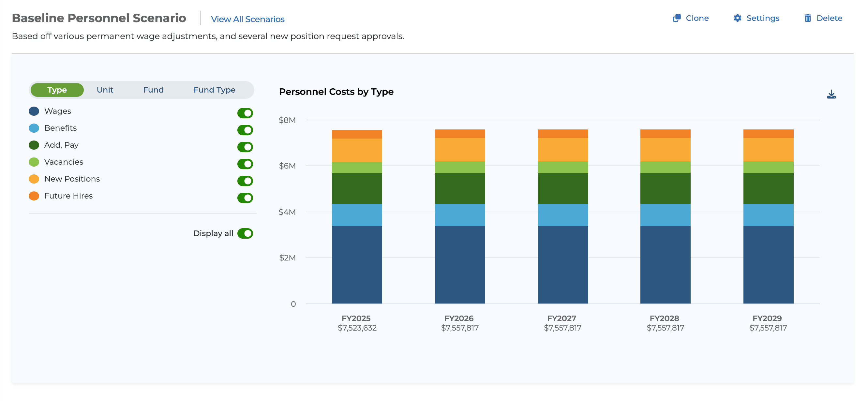Click the Benefits legend color dot

[34, 128]
